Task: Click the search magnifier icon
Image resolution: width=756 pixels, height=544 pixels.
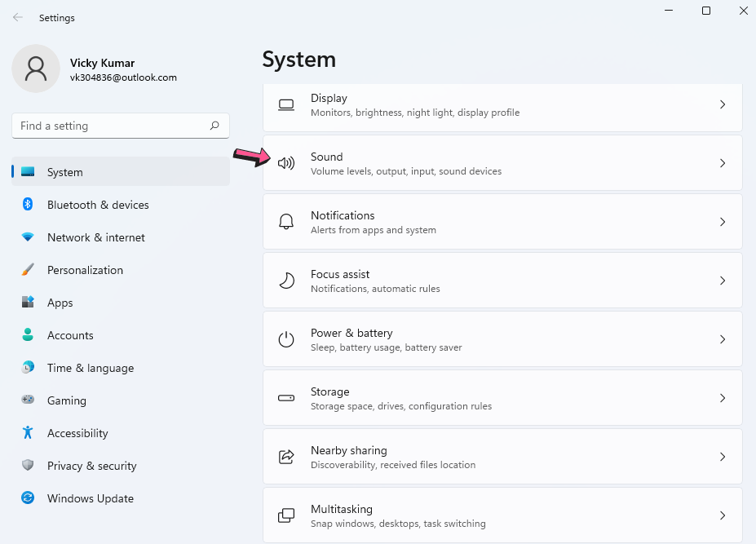Action: coord(214,126)
